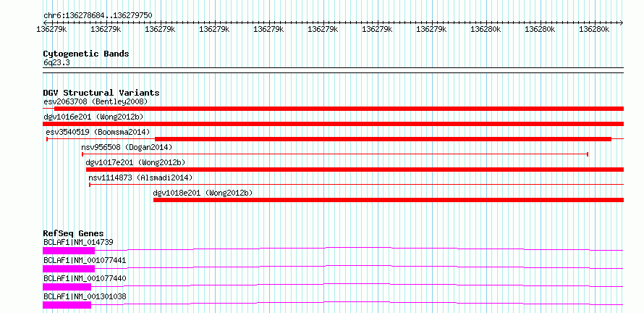Click the magenta exon block of NM_001077440
Screen dimensions: 644x313
[x=67, y=287]
